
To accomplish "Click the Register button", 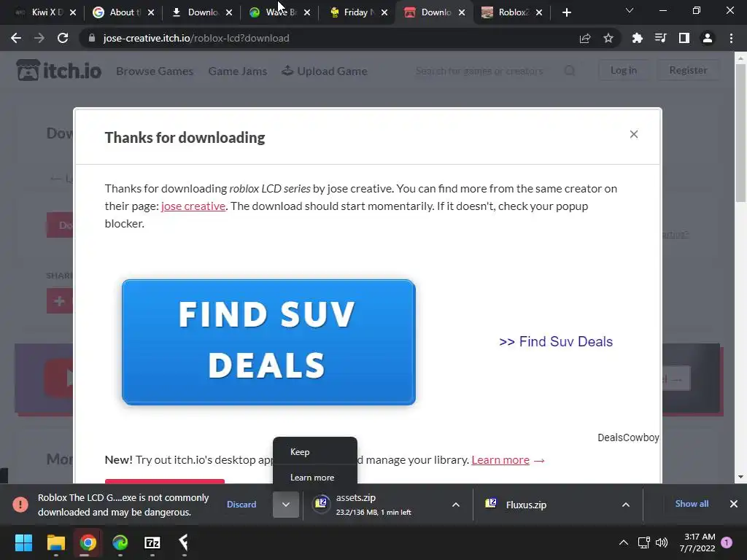I will point(688,71).
